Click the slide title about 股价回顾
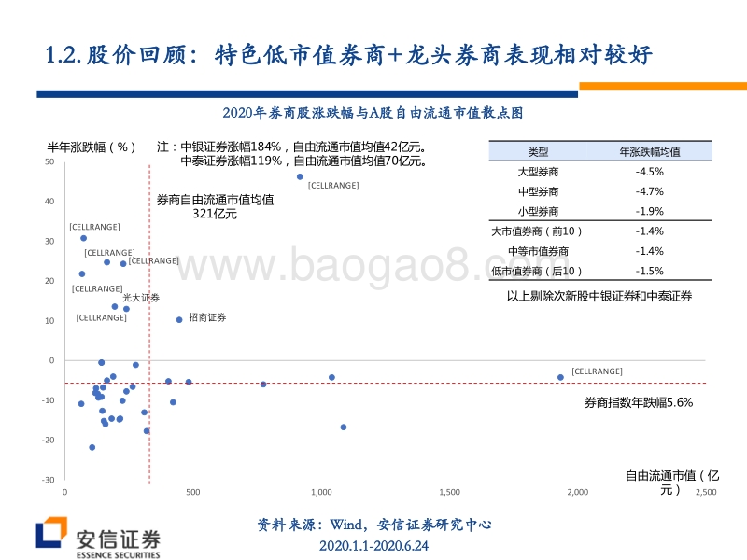The width and height of the screenshot is (747, 560). [348, 55]
